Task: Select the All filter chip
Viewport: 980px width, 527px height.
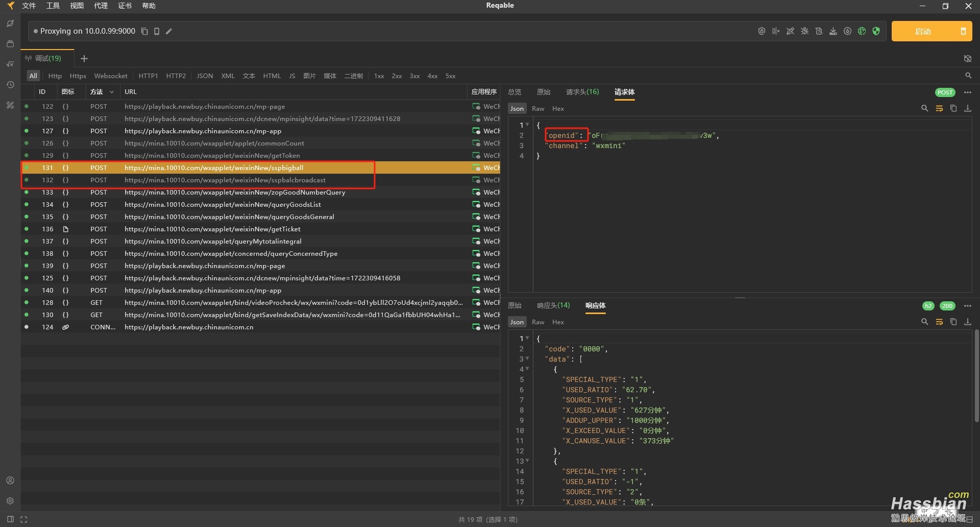Action: pyautogui.click(x=33, y=76)
